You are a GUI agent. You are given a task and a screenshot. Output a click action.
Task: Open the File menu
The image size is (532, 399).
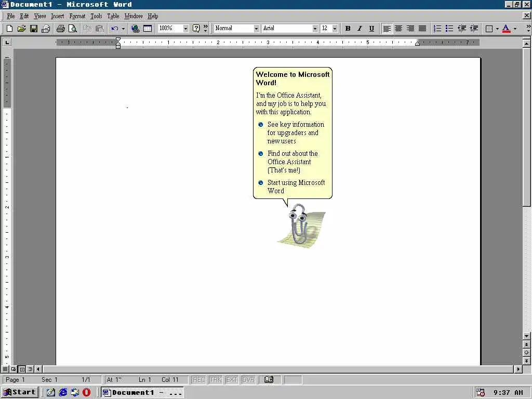click(10, 16)
